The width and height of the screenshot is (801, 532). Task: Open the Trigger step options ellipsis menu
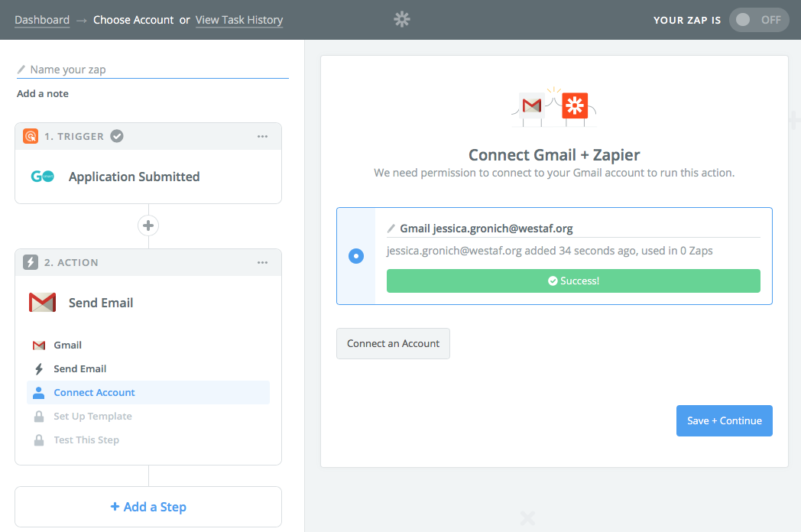[263, 137]
